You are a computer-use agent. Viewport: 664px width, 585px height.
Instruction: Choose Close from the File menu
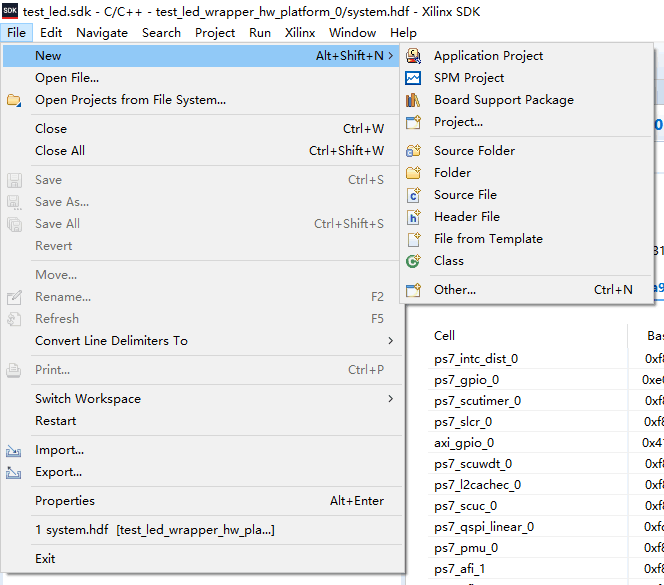pyautogui.click(x=202, y=129)
